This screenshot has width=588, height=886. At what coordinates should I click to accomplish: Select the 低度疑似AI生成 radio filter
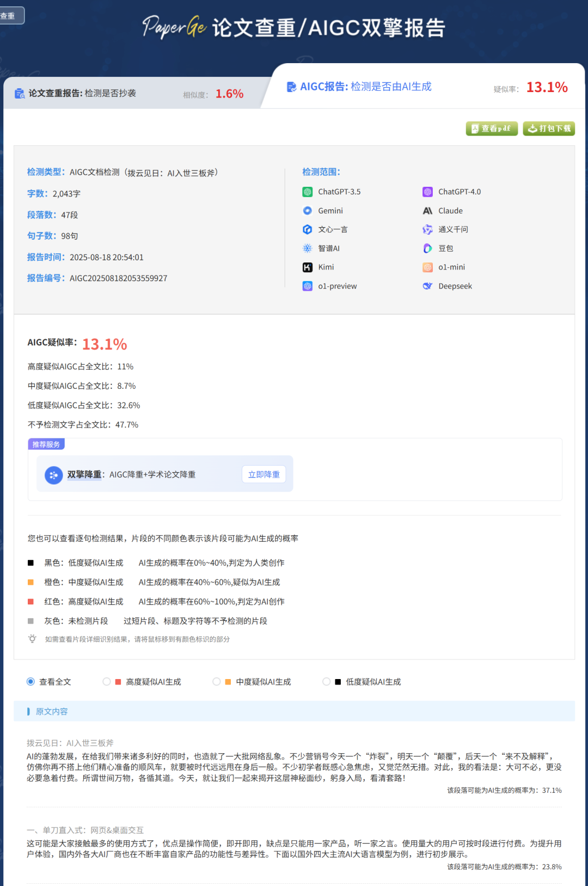coord(327,682)
